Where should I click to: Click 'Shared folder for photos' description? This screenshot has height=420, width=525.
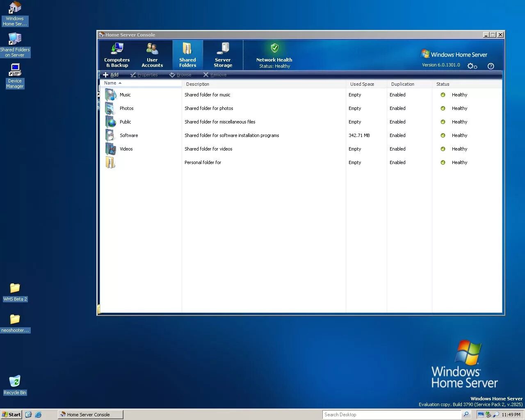(x=209, y=108)
